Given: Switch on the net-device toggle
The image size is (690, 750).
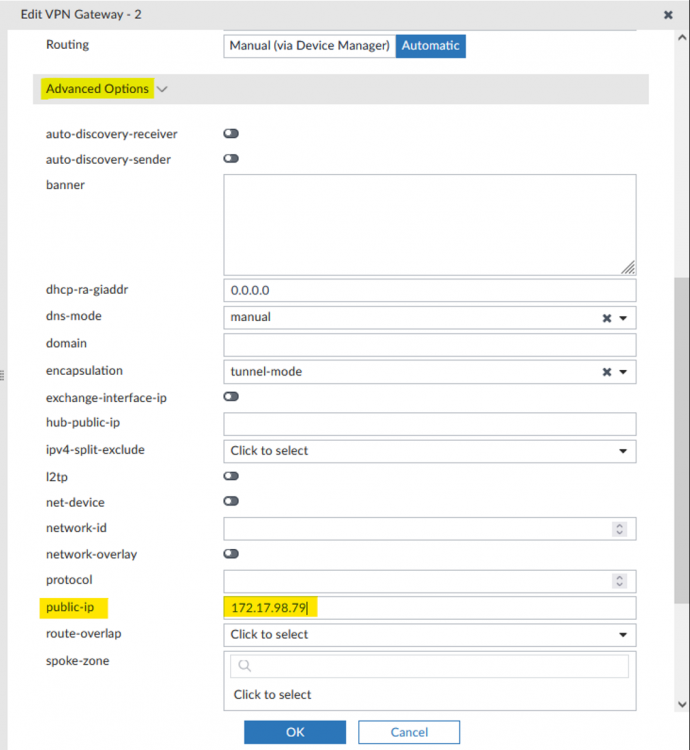Looking at the screenshot, I should pyautogui.click(x=231, y=502).
